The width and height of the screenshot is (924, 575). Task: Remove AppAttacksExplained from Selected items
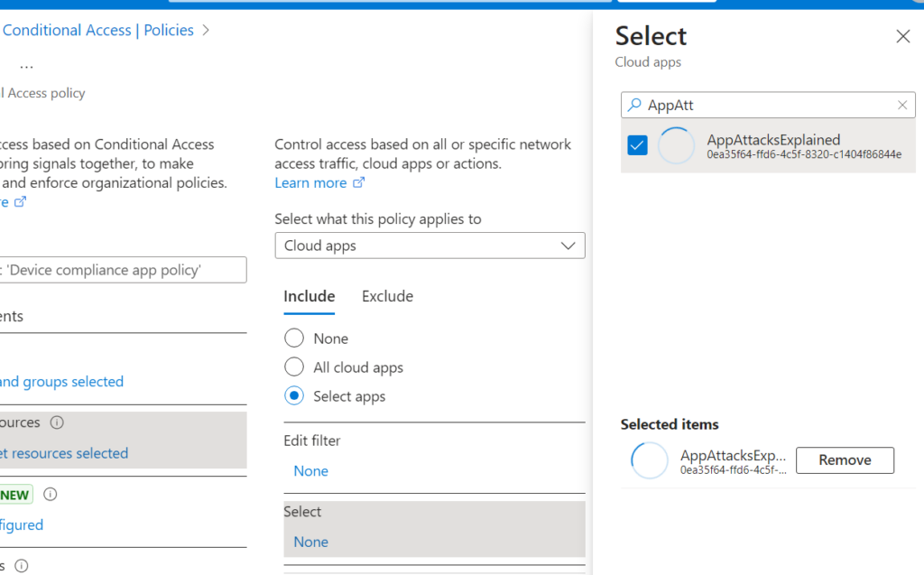coord(845,459)
